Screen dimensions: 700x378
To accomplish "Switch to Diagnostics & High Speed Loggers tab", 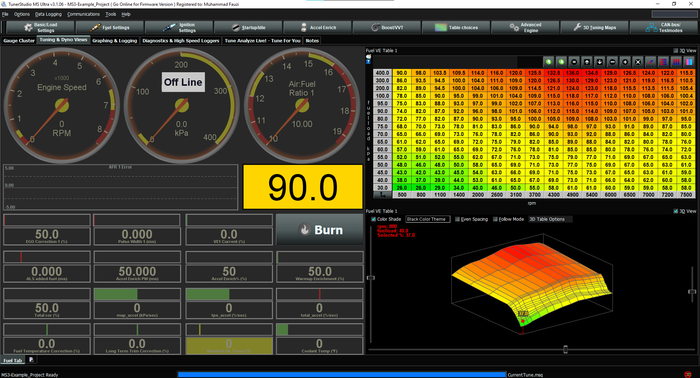I will tap(181, 41).
